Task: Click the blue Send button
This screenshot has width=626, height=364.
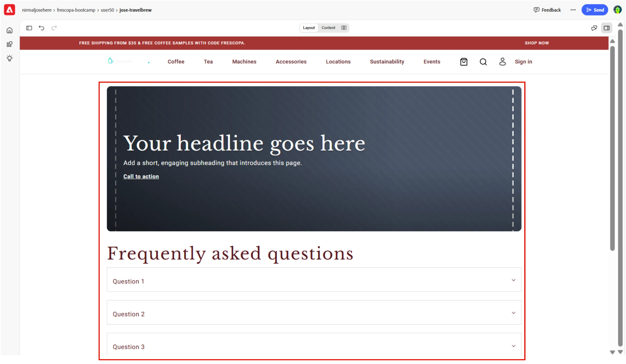Action: 595,10
